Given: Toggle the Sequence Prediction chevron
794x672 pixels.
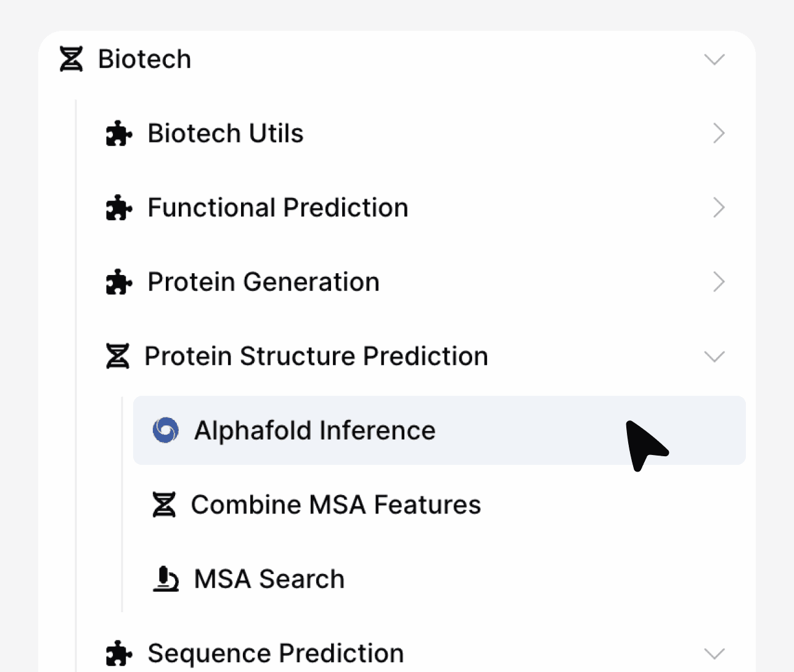Looking at the screenshot, I should click(714, 654).
